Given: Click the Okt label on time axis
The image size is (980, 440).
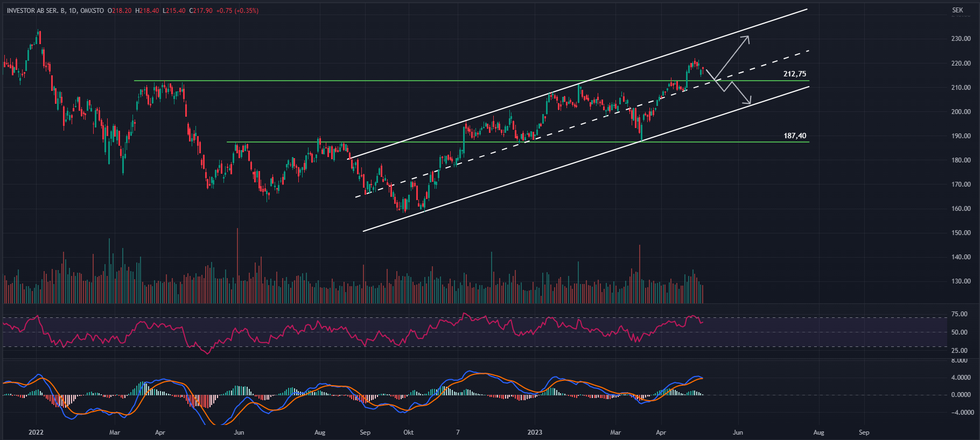Looking at the screenshot, I should click(x=409, y=432).
